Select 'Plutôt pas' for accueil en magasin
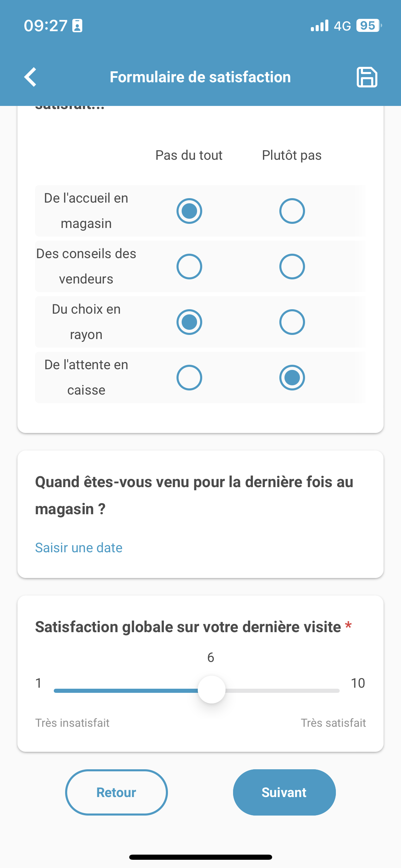Screen dimensions: 401x868 pyautogui.click(x=292, y=211)
